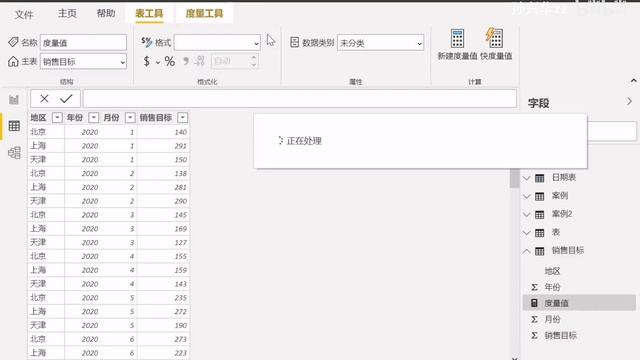
Task: Click the sigma icon next to 销售目标 field
Action: pyautogui.click(x=534, y=336)
